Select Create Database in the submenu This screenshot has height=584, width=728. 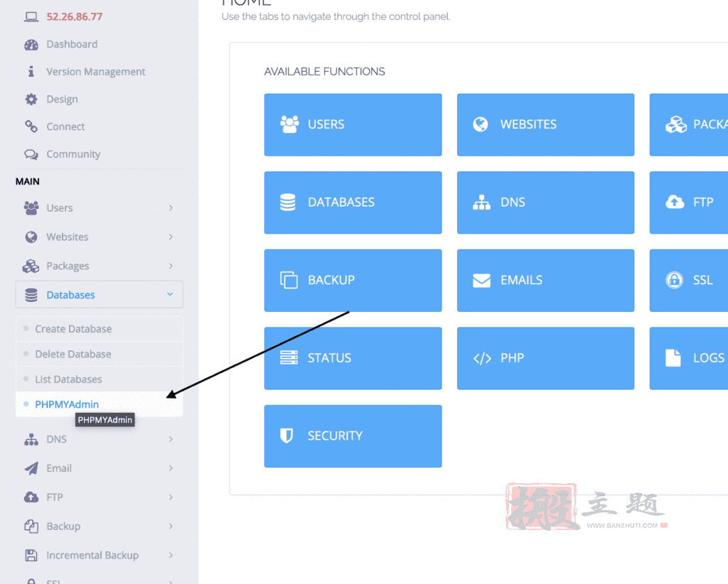point(100,329)
